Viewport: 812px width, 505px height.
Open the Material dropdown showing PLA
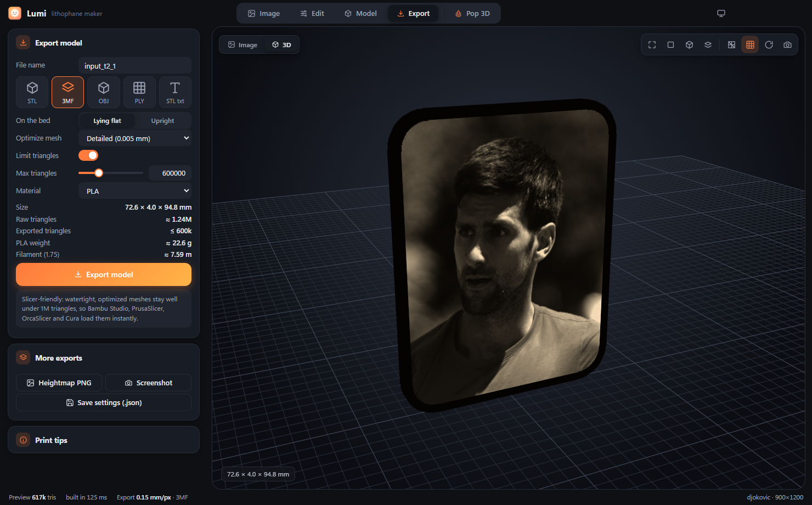pos(135,191)
